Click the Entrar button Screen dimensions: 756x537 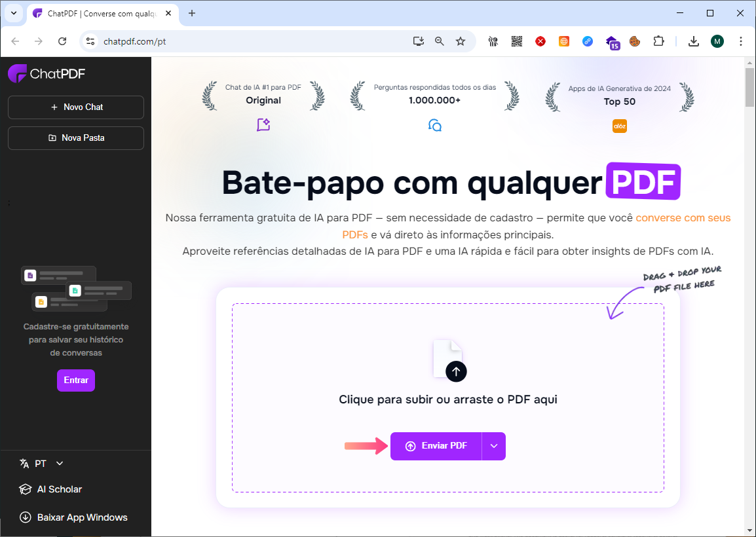[76, 380]
